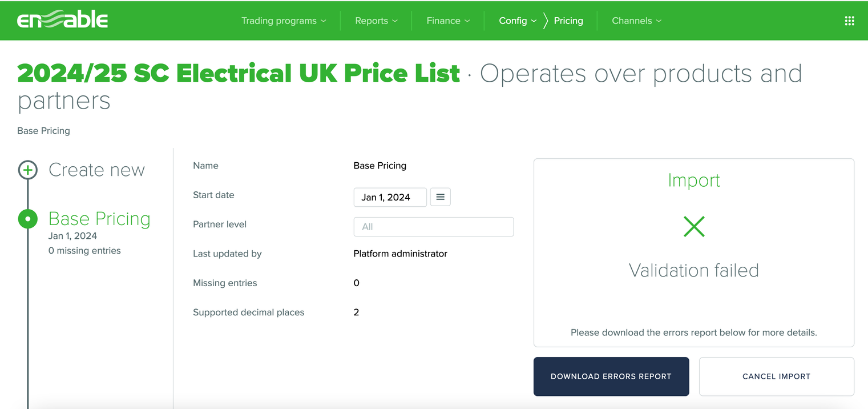Click the Start date field

390,197
